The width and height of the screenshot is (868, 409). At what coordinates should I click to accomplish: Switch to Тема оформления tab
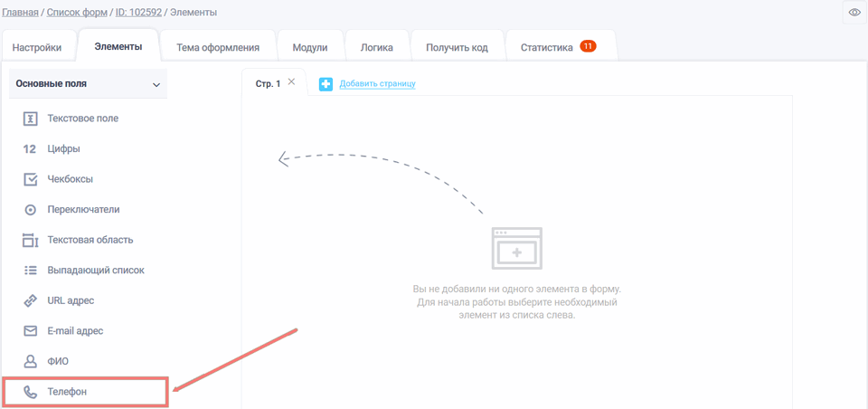coord(218,47)
